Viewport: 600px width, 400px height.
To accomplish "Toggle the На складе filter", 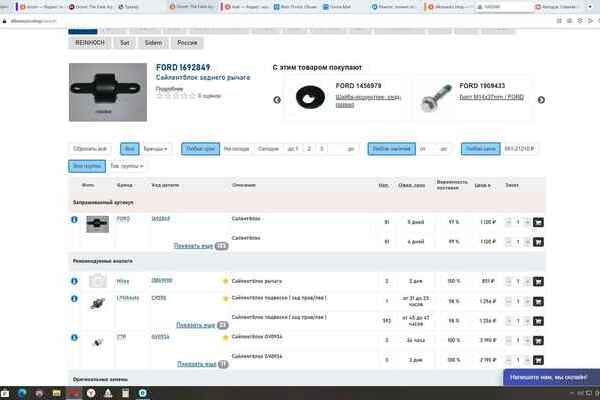I will (x=236, y=149).
